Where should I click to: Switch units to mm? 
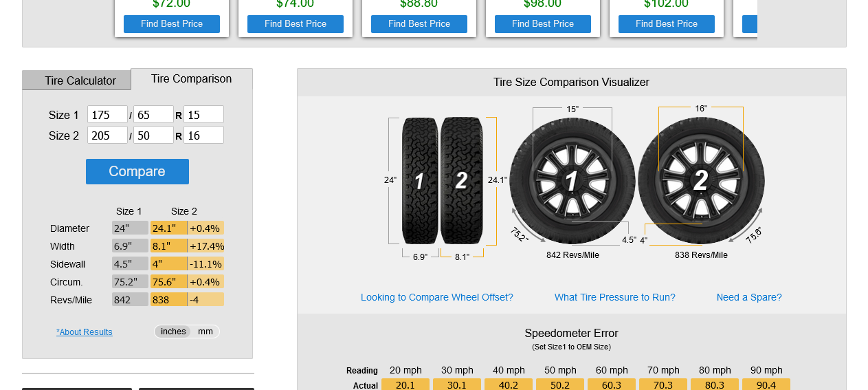205,332
